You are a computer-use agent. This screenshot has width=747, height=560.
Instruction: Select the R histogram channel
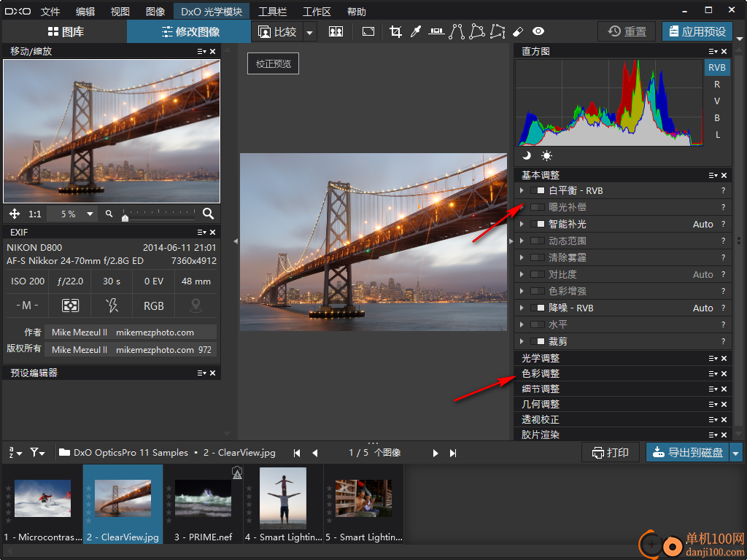(717, 85)
